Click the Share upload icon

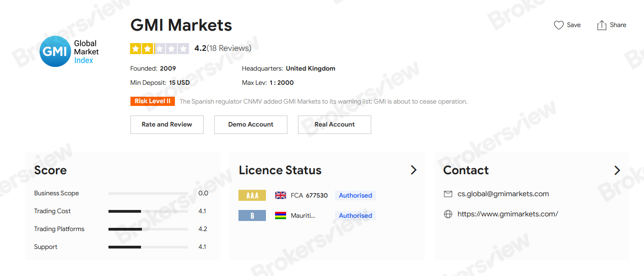pos(601,25)
